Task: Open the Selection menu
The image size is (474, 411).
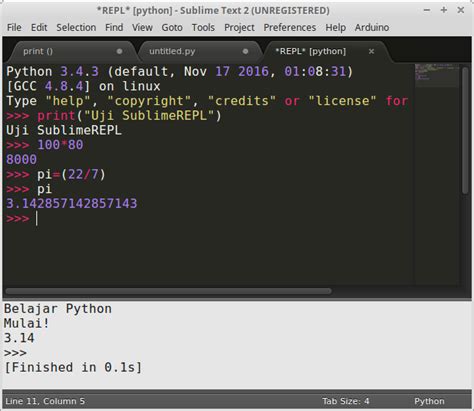Action: pos(76,27)
